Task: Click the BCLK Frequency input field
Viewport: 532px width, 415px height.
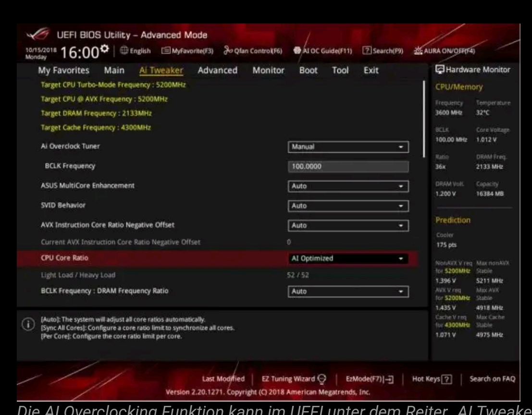Action: [348, 167]
